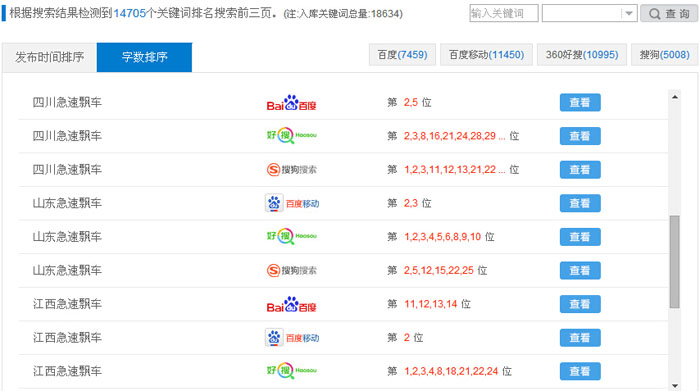Click keyword 四川急速飘车 in Baidu row
This screenshot has height=391, width=700.
67,103
